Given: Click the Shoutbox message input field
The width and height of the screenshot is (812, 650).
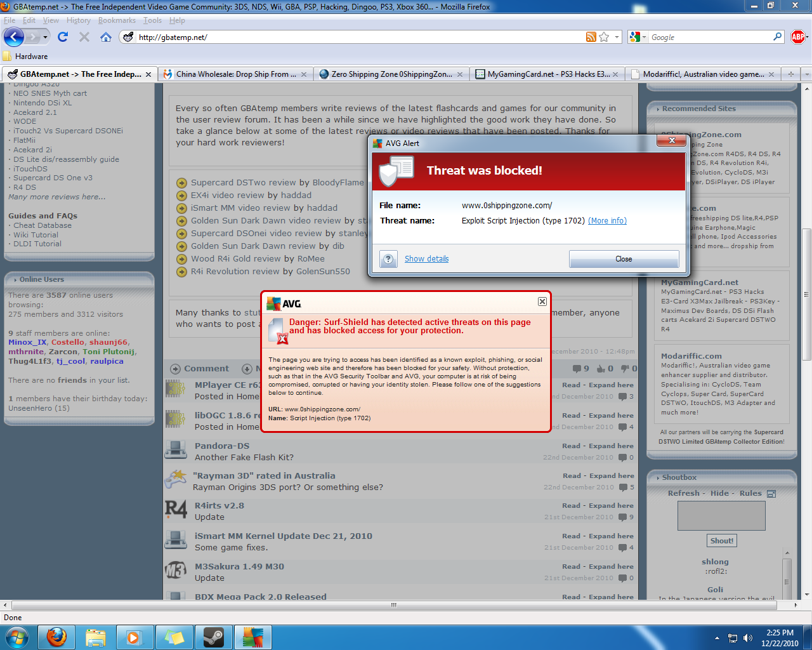Looking at the screenshot, I should point(721,515).
